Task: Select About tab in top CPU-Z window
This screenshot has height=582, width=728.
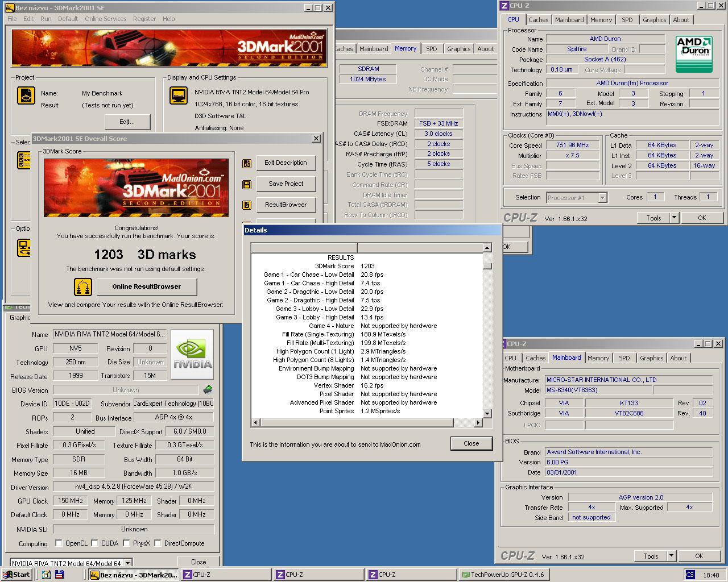Action: tap(681, 20)
